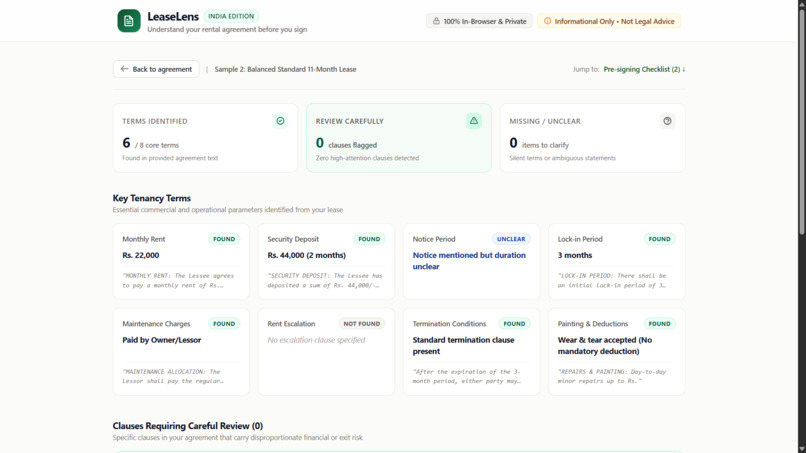Click 'No escalation clause specified' text
The width and height of the screenshot is (806, 453).
pyautogui.click(x=316, y=340)
